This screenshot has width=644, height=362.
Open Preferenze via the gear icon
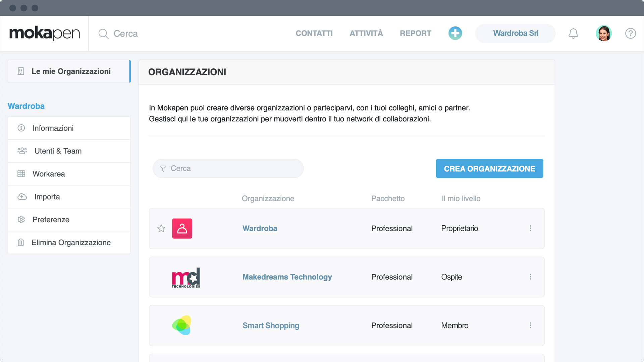coord(21,220)
